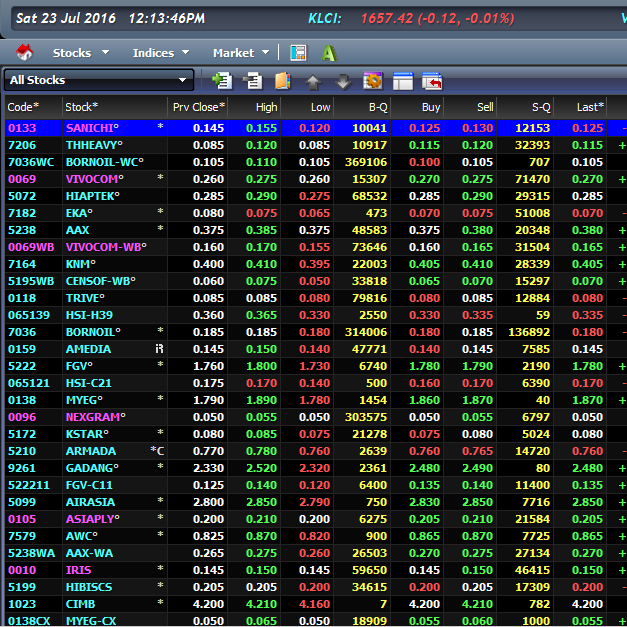Viewport: 627px width, 627px height.
Task: Click the IRIS stock name
Action: coord(78,570)
